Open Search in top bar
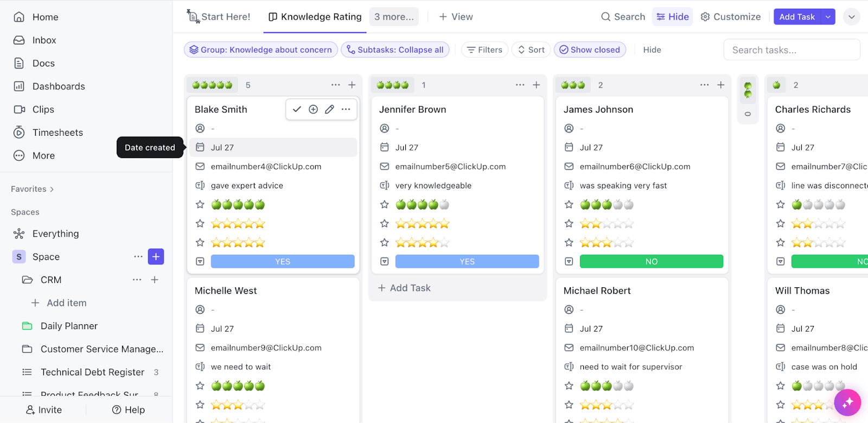868x423 pixels. (x=623, y=17)
